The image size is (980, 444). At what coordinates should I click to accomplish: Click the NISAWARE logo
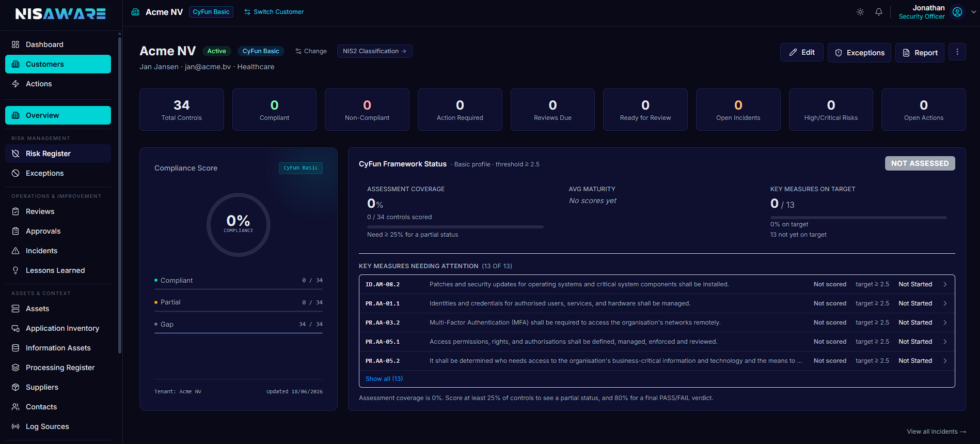(60, 14)
